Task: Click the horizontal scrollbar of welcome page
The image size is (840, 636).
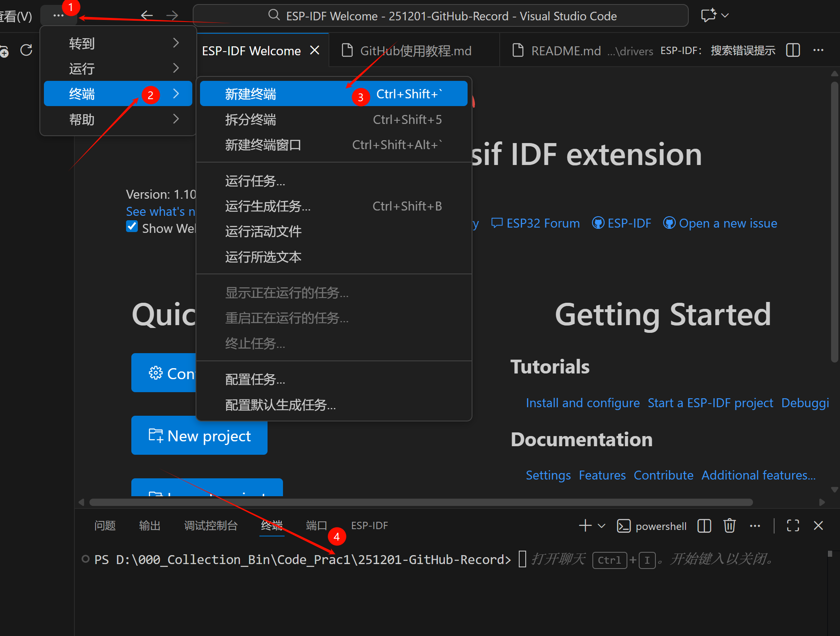Action: point(421,502)
